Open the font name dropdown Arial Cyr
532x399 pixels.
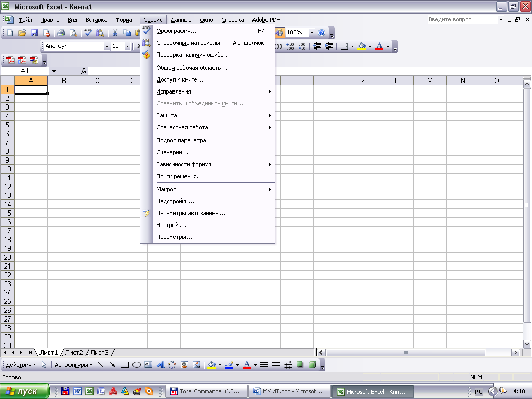(107, 46)
